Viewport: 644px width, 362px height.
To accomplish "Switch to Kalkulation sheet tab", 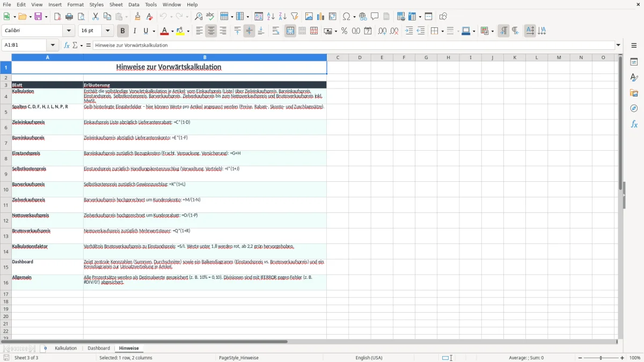I will (65, 349).
